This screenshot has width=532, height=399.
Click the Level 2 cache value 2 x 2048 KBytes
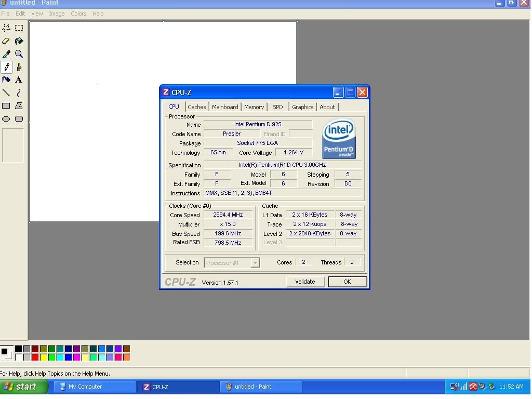click(x=310, y=233)
